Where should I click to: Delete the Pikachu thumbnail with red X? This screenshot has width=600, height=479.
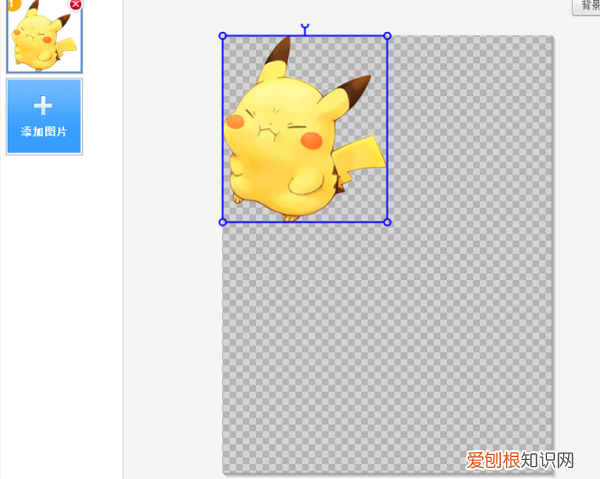[76, 4]
